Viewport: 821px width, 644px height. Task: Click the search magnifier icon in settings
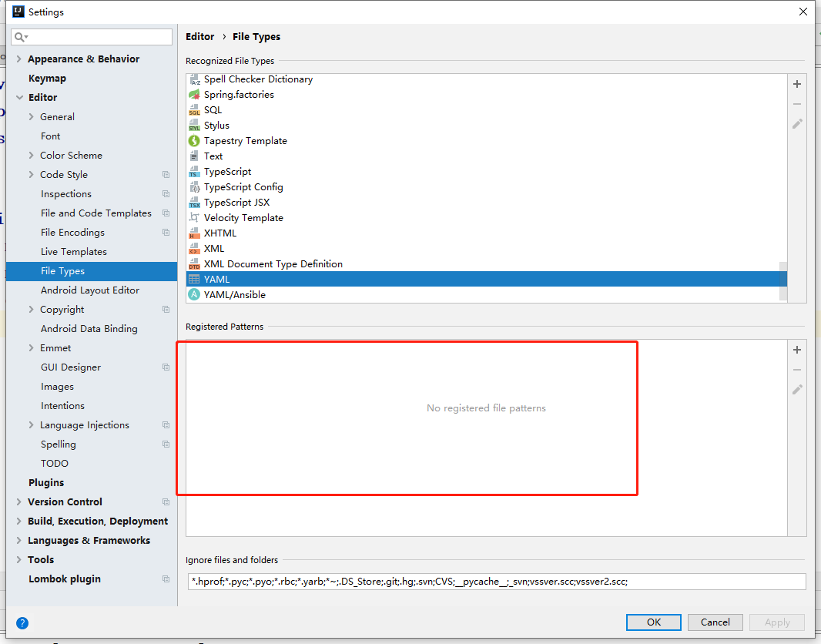click(x=21, y=37)
